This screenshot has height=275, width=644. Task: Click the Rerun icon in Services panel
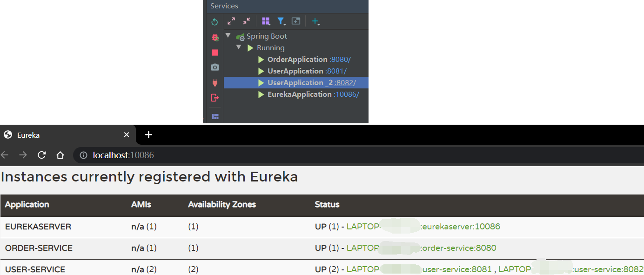[215, 22]
